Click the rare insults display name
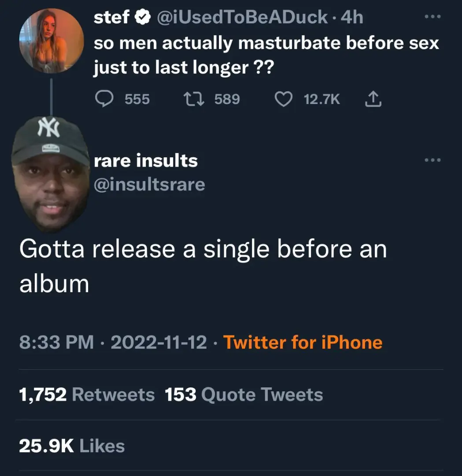Image resolution: width=462 pixels, height=476 pixels. coord(146,161)
